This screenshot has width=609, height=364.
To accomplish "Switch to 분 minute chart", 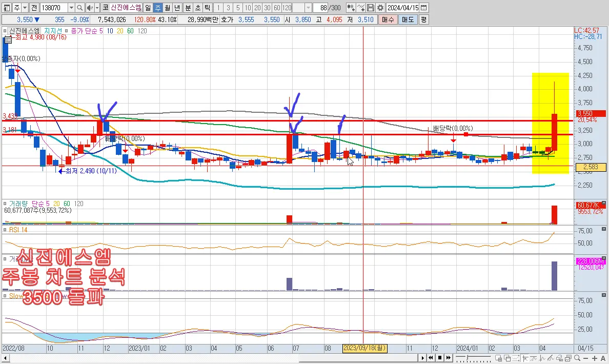I will 188,8.
